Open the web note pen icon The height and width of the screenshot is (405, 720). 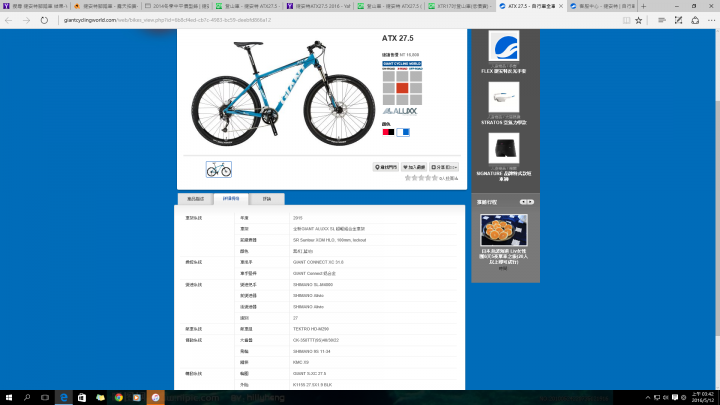(678, 20)
